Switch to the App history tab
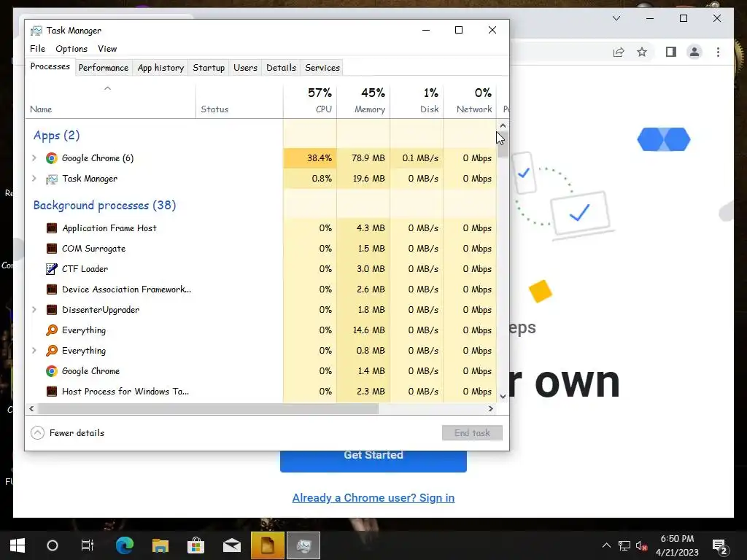This screenshot has width=747, height=560. click(160, 68)
